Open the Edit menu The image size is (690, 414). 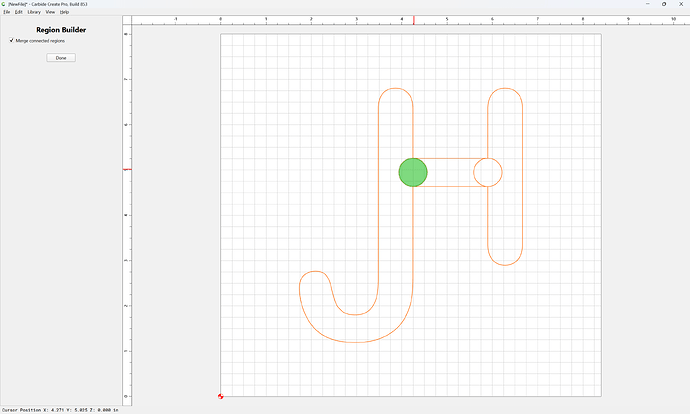18,12
